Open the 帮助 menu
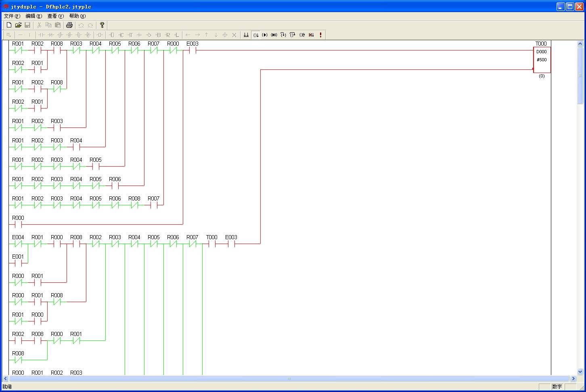Screen dimensions: 586x392 pos(77,16)
